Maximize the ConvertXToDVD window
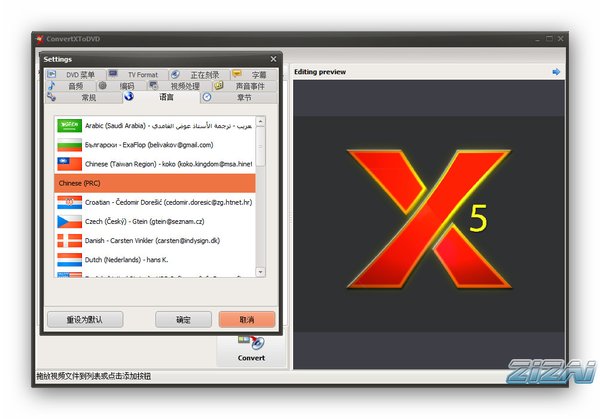Image resolution: width=600 pixels, height=419 pixels. tap(549, 39)
